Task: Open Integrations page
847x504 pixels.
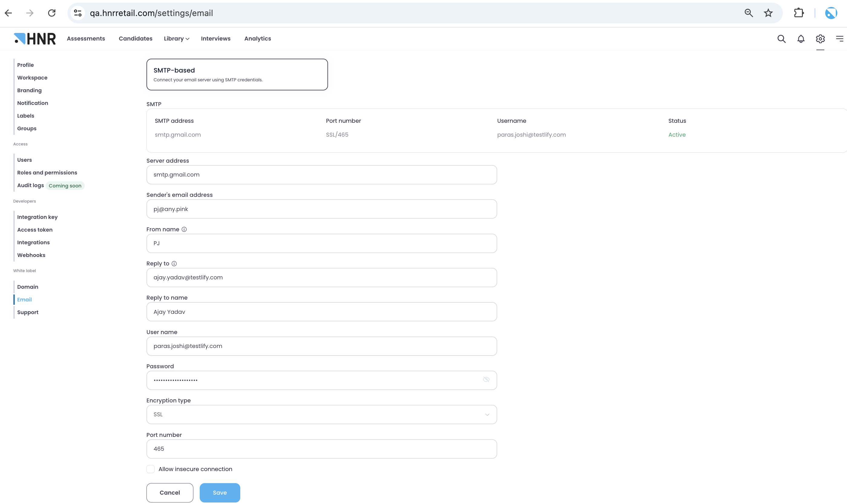Action: 33,242
